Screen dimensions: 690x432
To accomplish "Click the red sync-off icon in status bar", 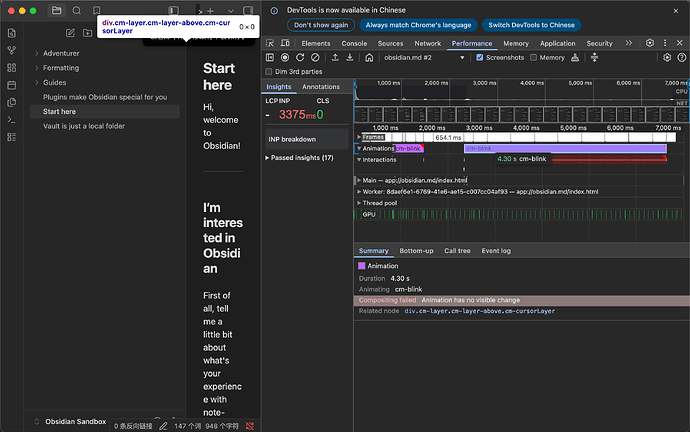I will point(250,426).
